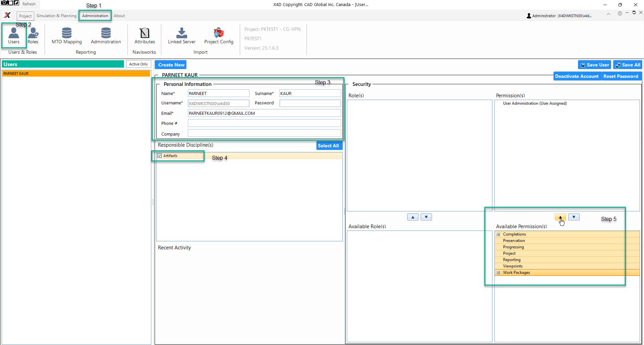The image size is (644, 345).
Task: Click the Surname input field
Action: pos(310,93)
